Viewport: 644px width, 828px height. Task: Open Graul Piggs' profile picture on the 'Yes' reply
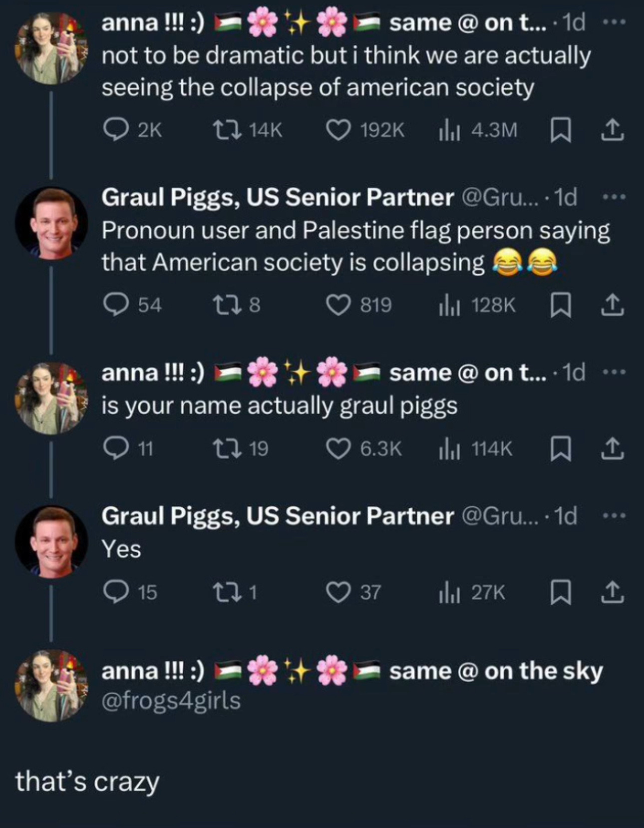pyautogui.click(x=51, y=542)
